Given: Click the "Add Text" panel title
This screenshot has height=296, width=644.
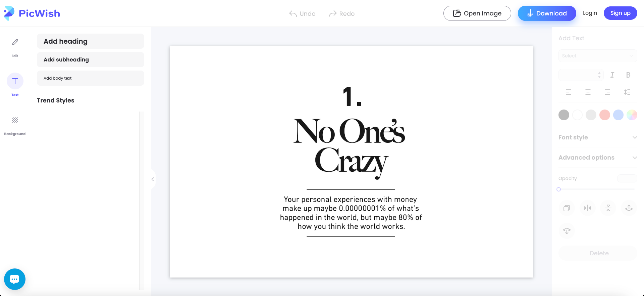Looking at the screenshot, I should coord(571,38).
